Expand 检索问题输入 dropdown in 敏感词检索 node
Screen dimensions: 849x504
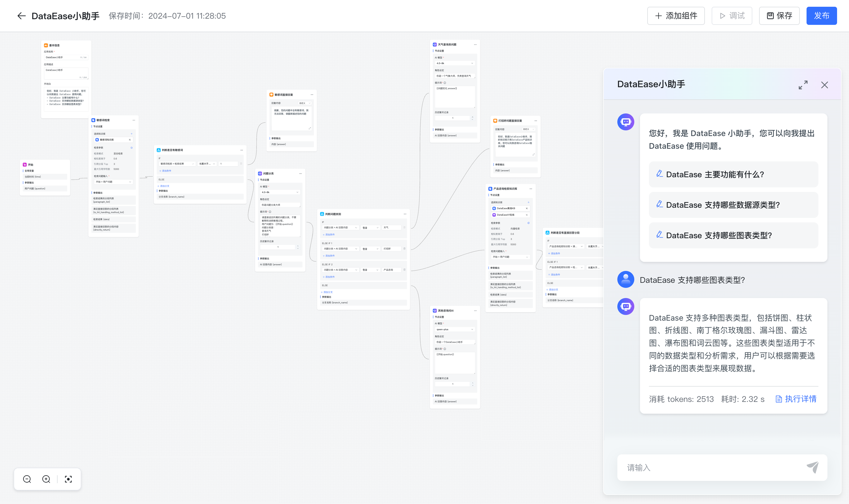coord(113,182)
